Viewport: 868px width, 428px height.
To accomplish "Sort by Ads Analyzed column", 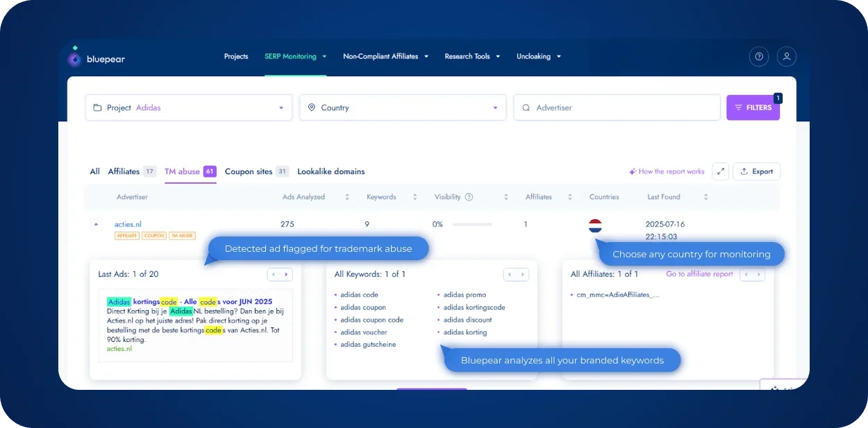I will (347, 197).
